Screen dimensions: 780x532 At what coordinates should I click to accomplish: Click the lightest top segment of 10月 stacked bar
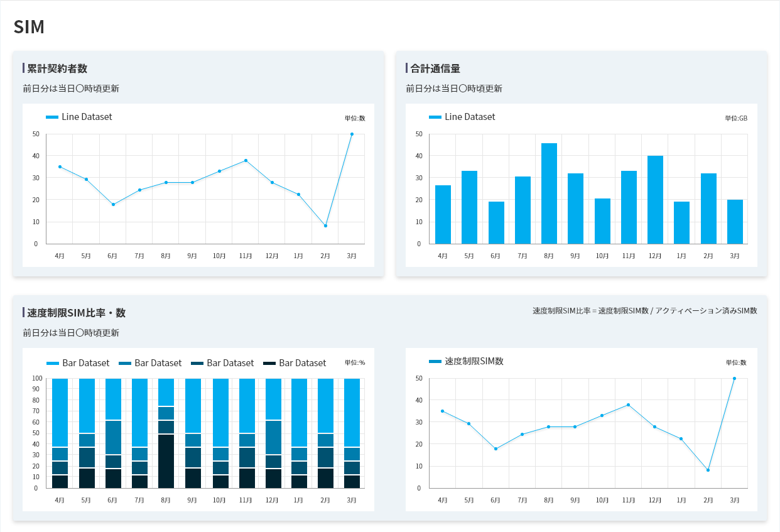(220, 412)
